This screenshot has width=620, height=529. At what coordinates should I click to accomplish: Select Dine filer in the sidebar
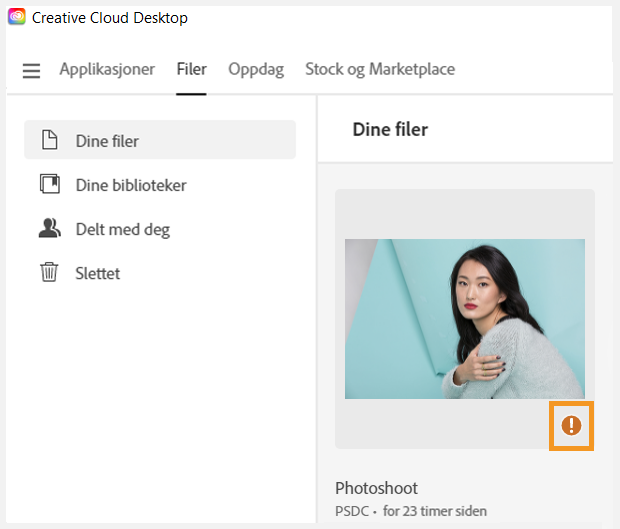tap(107, 141)
